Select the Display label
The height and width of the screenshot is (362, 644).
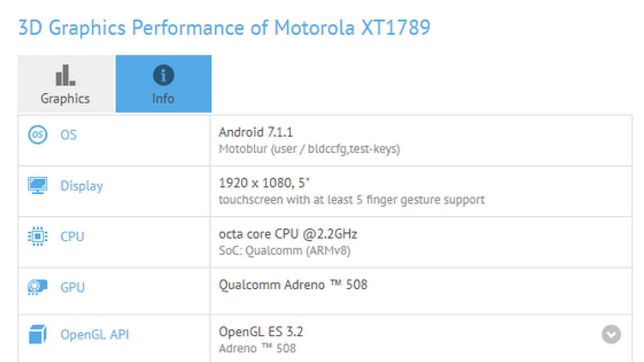point(82,186)
